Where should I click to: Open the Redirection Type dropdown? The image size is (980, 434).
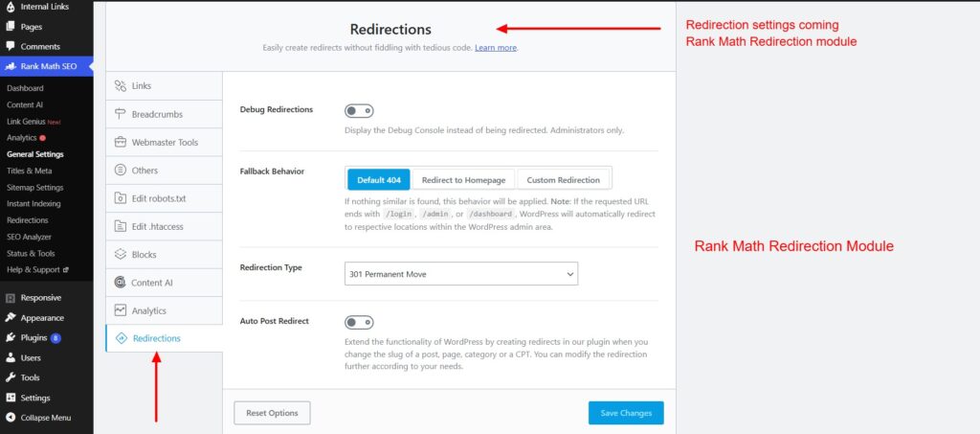(461, 274)
